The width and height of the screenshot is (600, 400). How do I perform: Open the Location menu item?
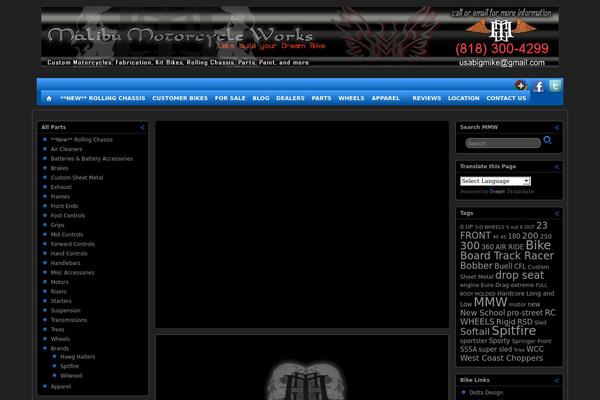coord(463,98)
